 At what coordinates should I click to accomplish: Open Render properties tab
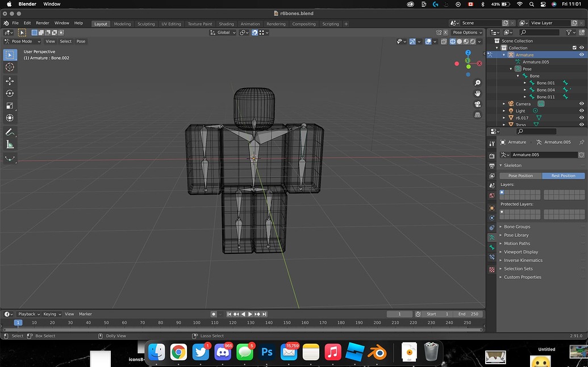pos(492,156)
